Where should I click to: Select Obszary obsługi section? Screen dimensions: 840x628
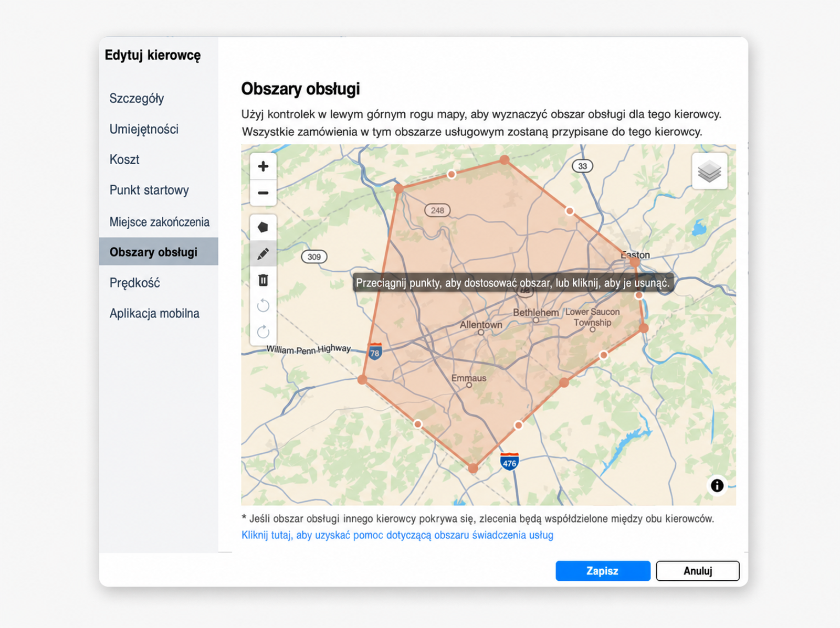[159, 252]
